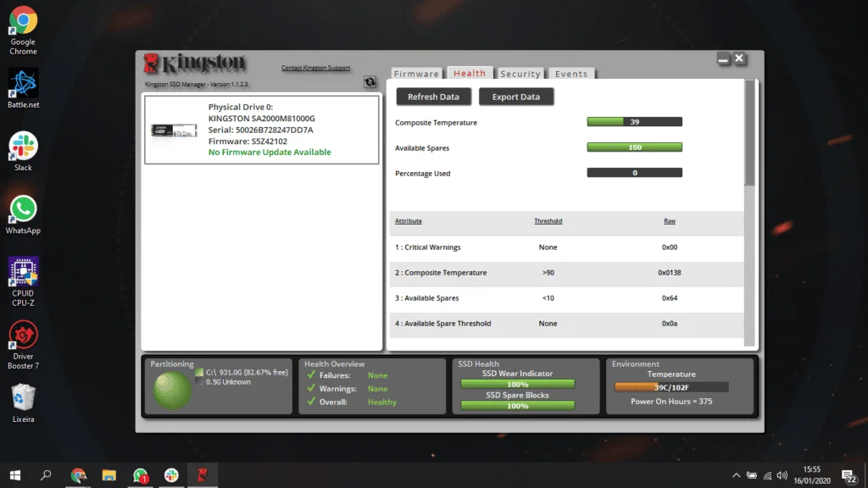868x488 pixels.
Task: Click the Warnings: None status
Action: pyautogui.click(x=347, y=388)
